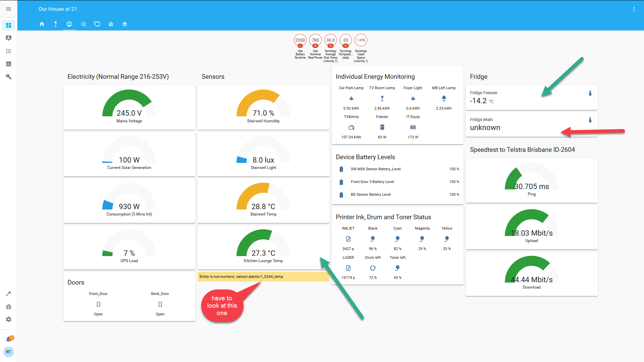Open notifications bell icon
Viewport: 644px width, 362px height.
click(9, 339)
